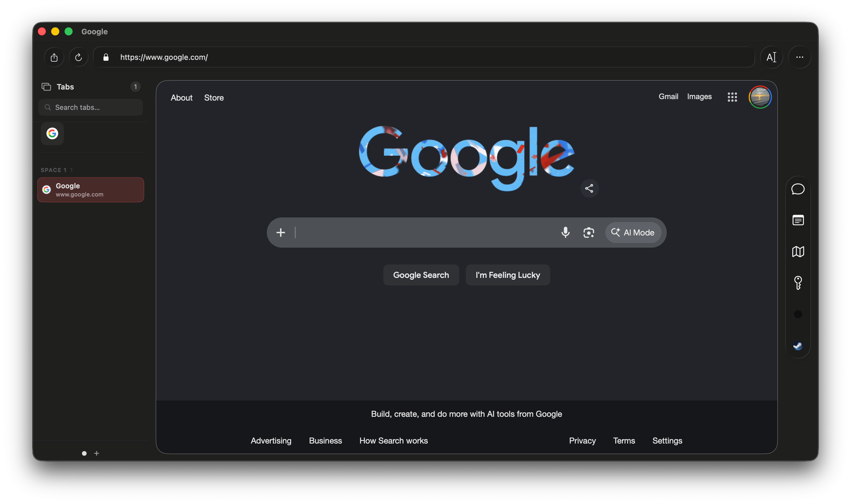Image resolution: width=851 pixels, height=504 pixels.
Task: Open the About link
Action: click(x=181, y=97)
